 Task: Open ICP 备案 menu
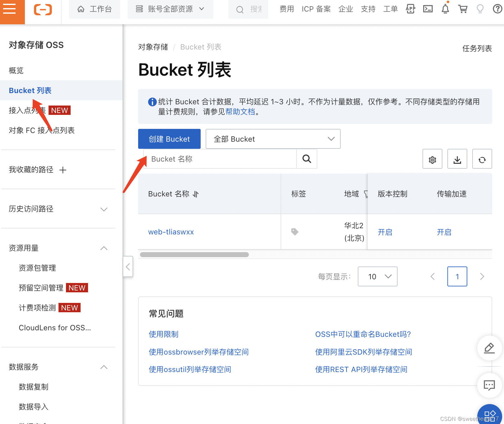(316, 9)
